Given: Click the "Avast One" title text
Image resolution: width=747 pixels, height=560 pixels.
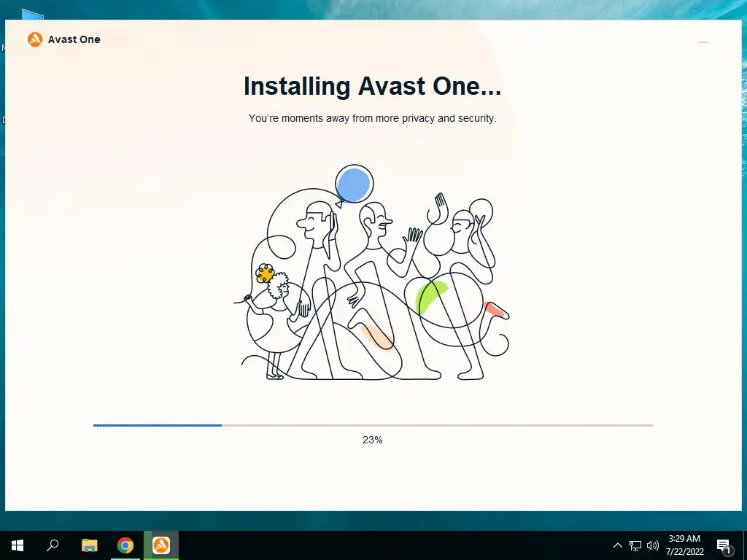Looking at the screenshot, I should click(74, 39).
